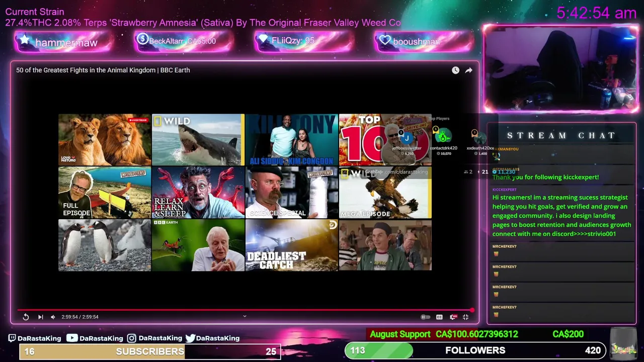This screenshot has height=362, width=644.
Task: Click the last MRCHEFKEV7 emote at chat bottom
Action: (496, 315)
